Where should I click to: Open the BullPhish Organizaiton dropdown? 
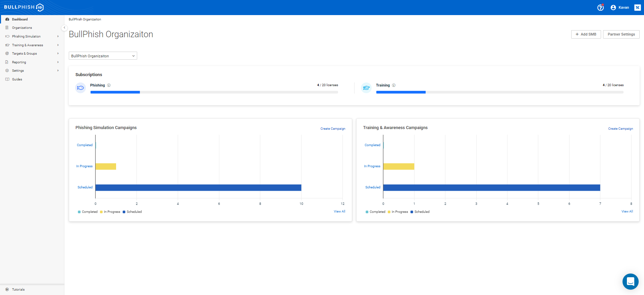click(x=103, y=56)
